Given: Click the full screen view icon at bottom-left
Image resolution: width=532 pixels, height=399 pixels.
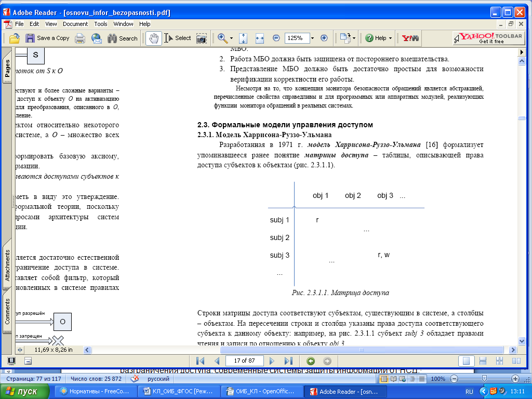Looking at the screenshot, I should 11,361.
